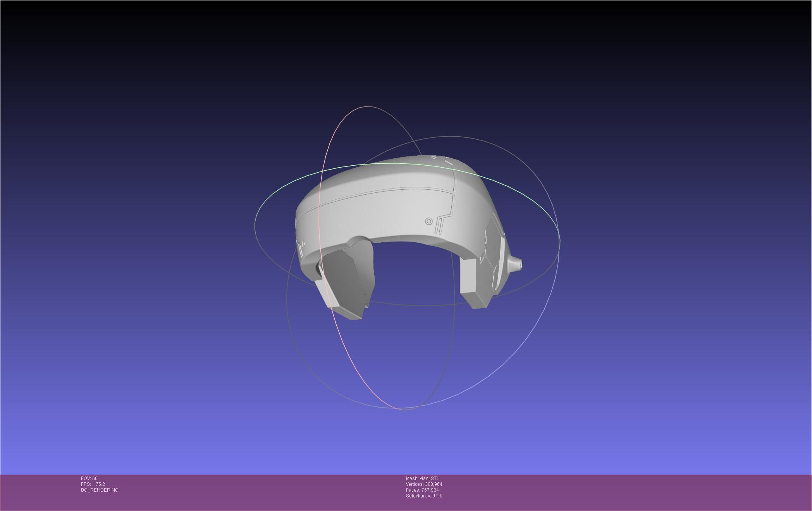Click the Mesh: visor.STL label
The image size is (812, 511).
[x=423, y=478]
